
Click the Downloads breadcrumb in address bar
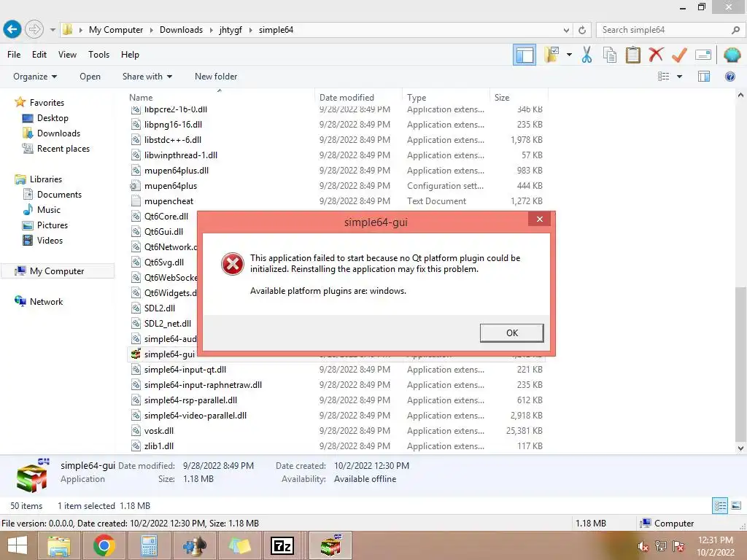click(181, 30)
